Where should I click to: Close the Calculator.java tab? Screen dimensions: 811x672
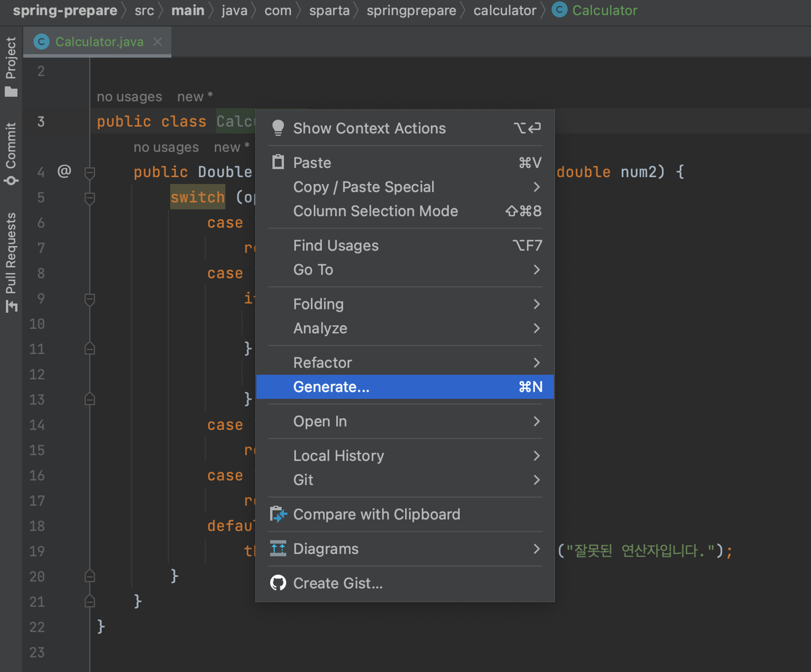158,42
